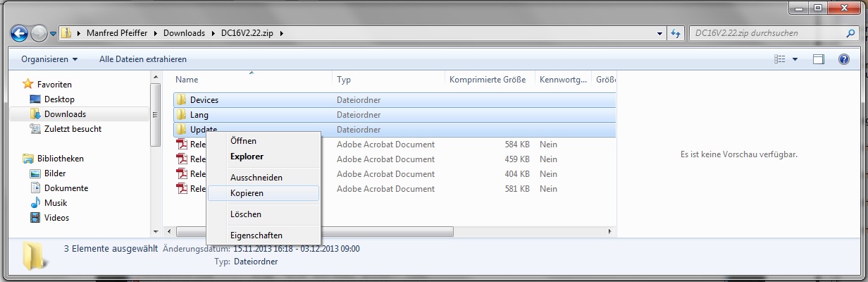
Task: Choose Explorer in the context menu
Action: click(x=263, y=157)
